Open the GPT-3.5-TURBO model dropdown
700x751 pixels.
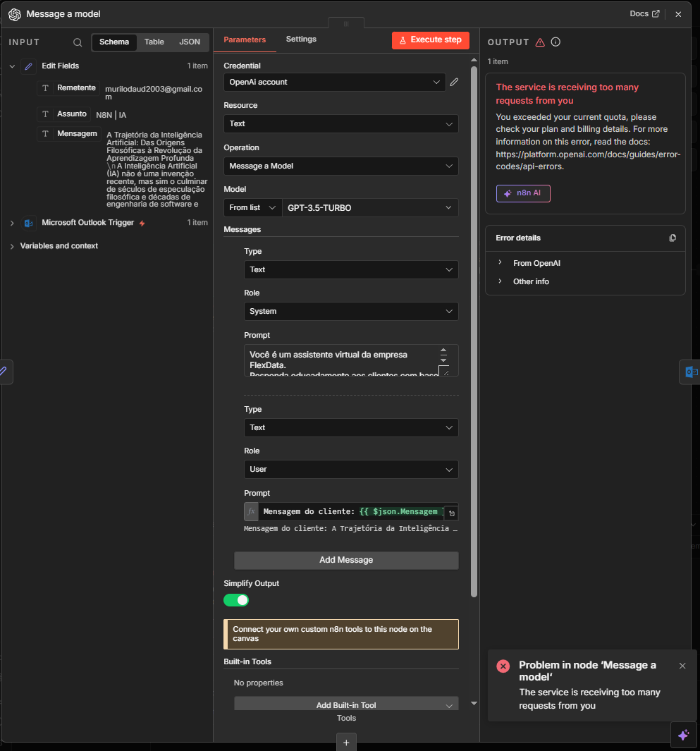370,208
